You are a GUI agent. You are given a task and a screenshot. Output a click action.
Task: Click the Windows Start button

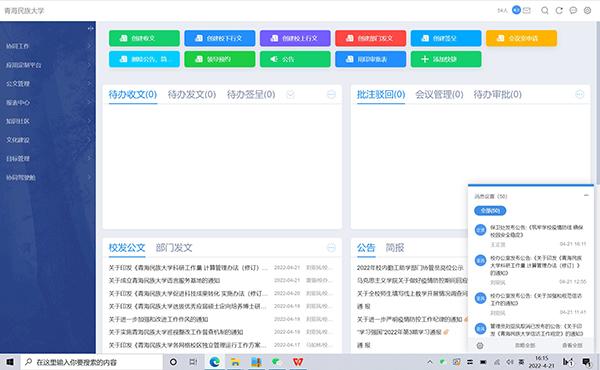pyautogui.click(x=10, y=362)
